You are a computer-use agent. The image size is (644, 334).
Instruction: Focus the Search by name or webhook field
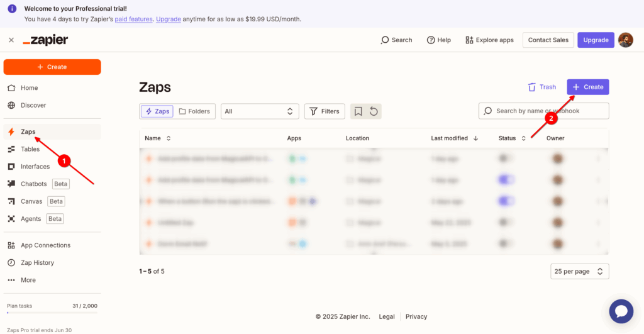[x=544, y=111]
